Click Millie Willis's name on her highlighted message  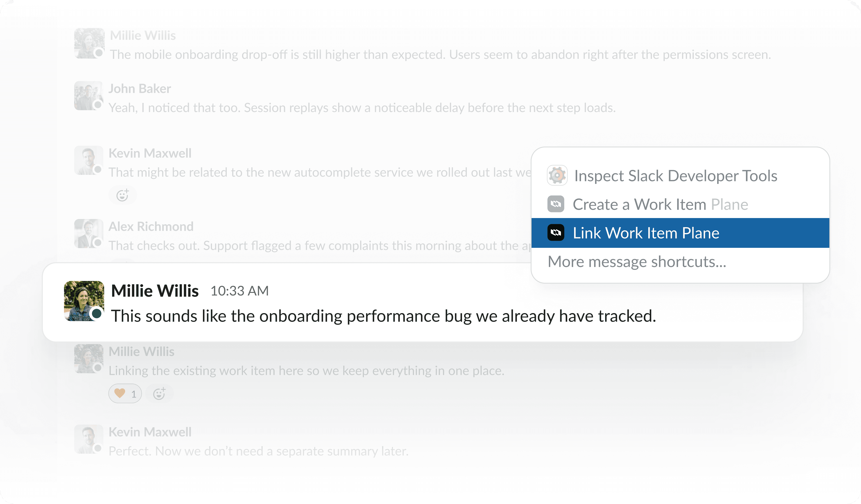point(155,290)
